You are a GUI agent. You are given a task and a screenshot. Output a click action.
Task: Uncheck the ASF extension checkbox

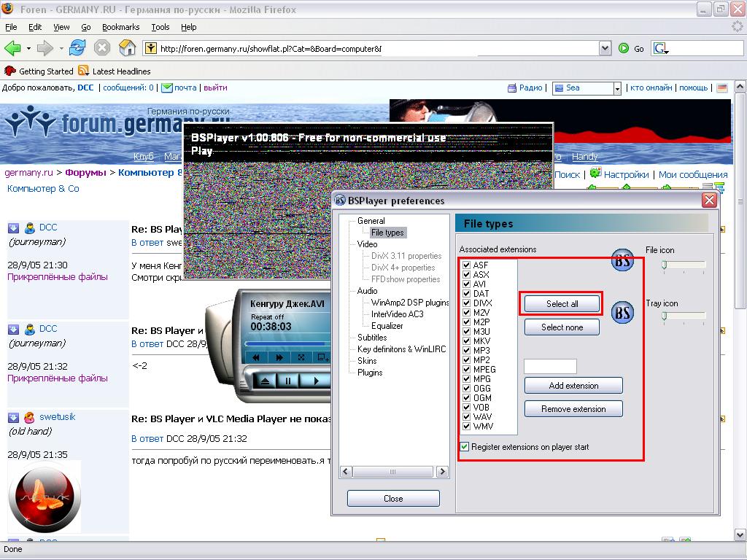(466, 265)
